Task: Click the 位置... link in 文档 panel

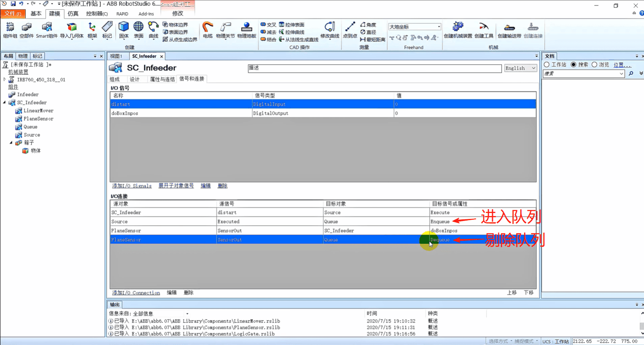Action: [622, 65]
